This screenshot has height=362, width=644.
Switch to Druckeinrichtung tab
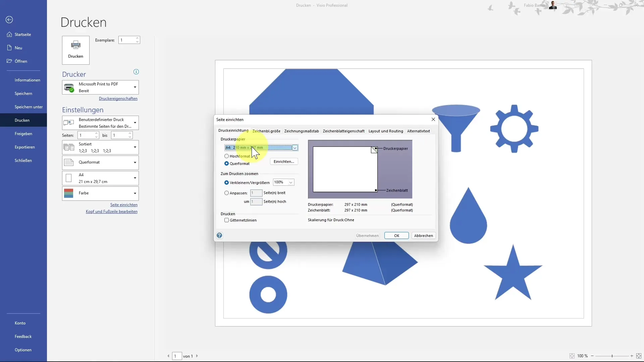pos(233,131)
